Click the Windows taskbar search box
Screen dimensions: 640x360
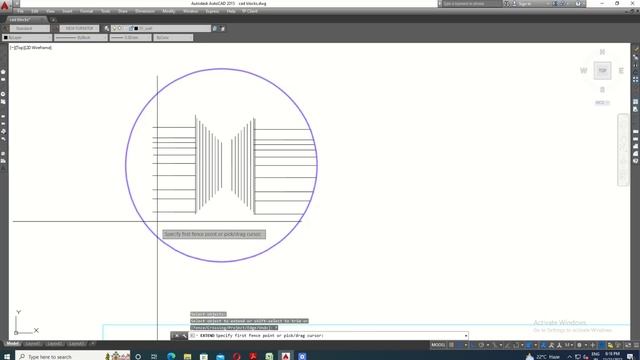click(73, 356)
